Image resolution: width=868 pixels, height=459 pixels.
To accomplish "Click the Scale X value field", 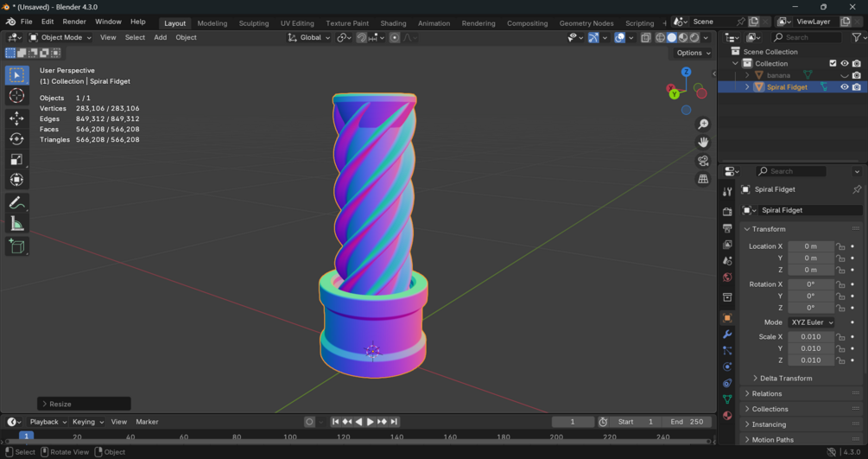I will (x=810, y=336).
